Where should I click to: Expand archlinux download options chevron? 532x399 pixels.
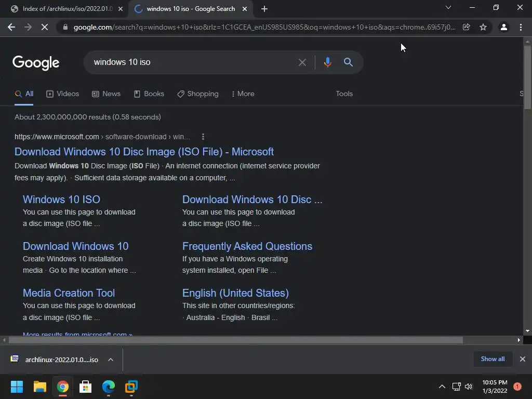pos(111,360)
